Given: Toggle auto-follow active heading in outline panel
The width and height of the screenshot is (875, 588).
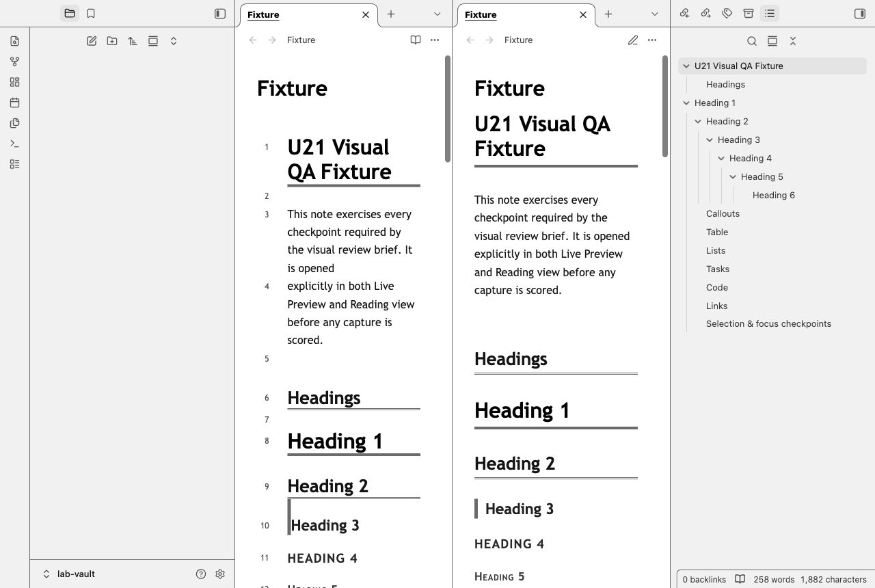Looking at the screenshot, I should click(x=772, y=41).
